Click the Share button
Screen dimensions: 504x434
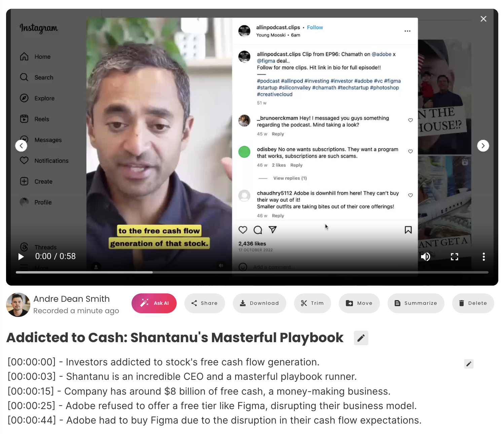(x=205, y=303)
